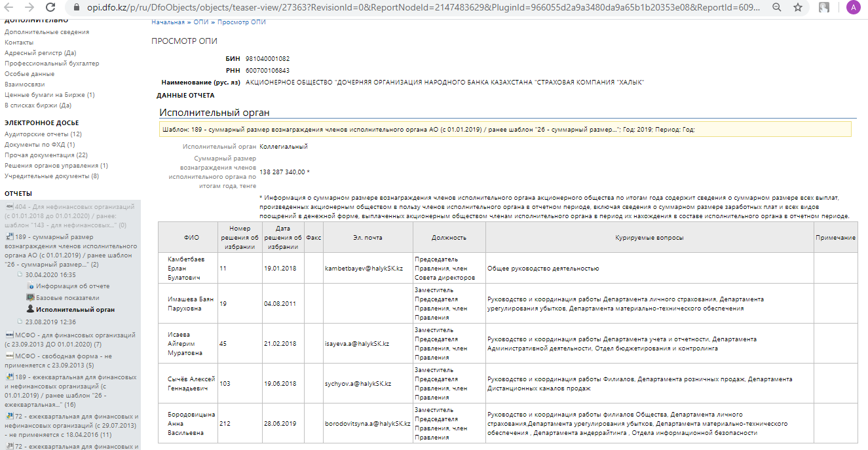The image size is (868, 450).
Task: Select 'Особые данные' in sidebar
Action: coord(29,74)
